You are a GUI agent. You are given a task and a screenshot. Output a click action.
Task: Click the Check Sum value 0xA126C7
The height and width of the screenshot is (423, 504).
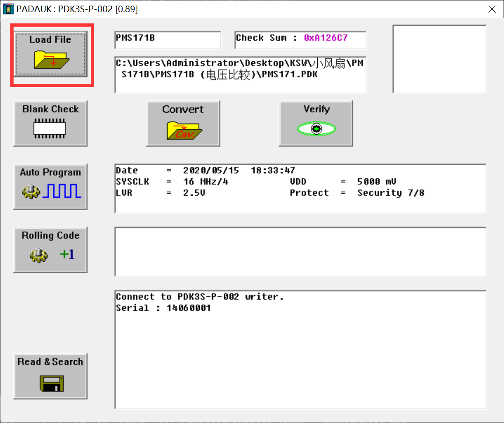click(x=326, y=38)
